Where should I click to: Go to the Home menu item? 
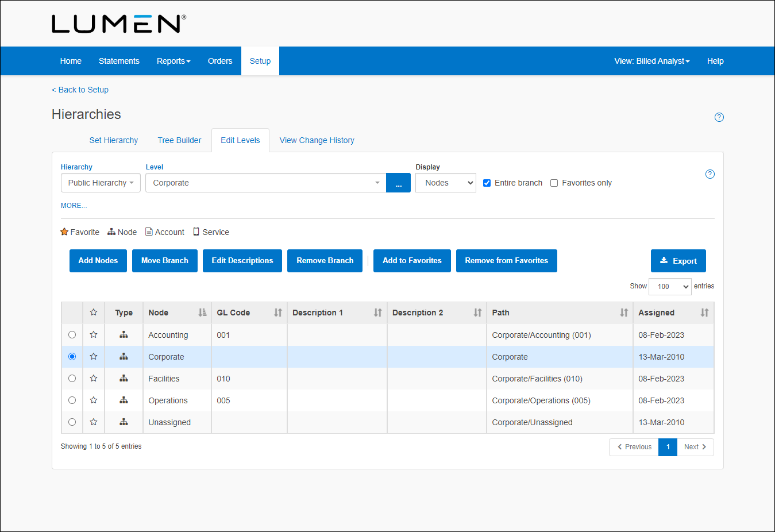click(x=71, y=61)
